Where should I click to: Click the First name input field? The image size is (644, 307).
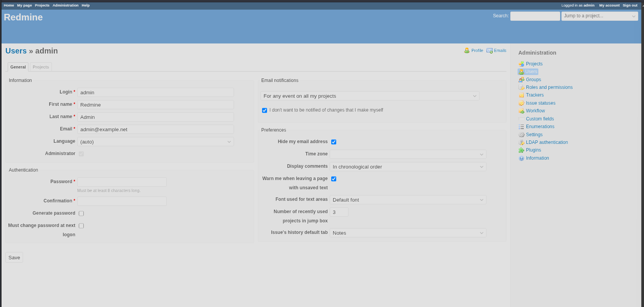click(x=156, y=105)
